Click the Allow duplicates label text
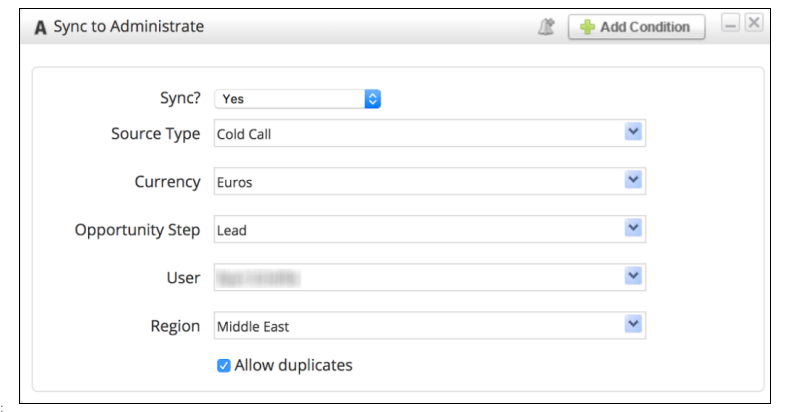The width and height of the screenshot is (788, 412). click(293, 365)
